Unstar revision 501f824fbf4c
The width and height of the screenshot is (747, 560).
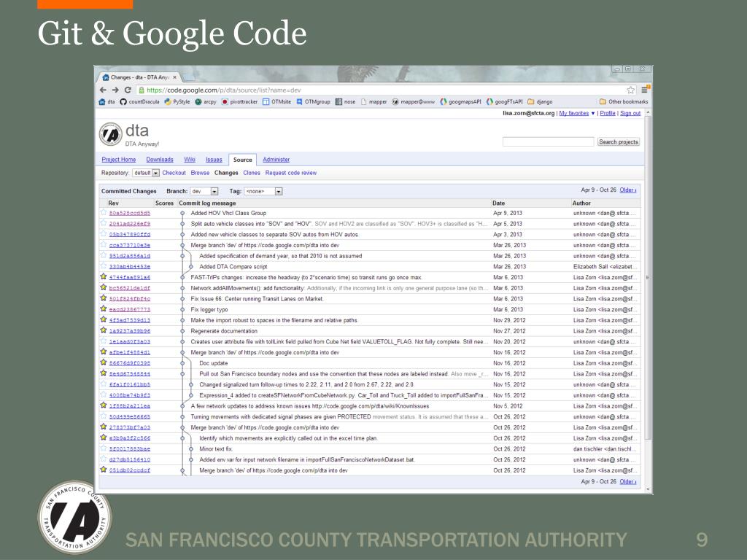[104, 298]
